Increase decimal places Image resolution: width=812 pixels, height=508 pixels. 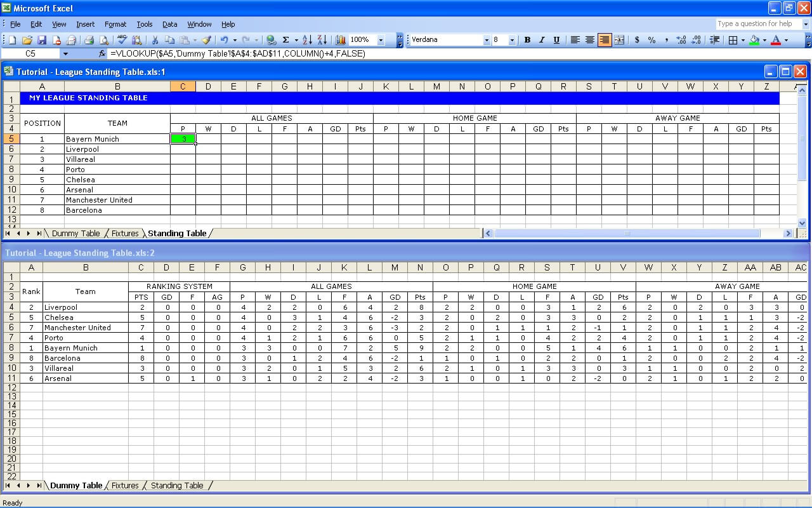[x=681, y=40]
